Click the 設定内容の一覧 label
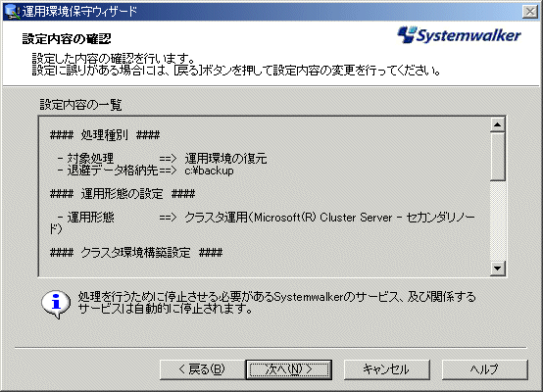Viewport: 543px width, 392px height. tap(80, 104)
